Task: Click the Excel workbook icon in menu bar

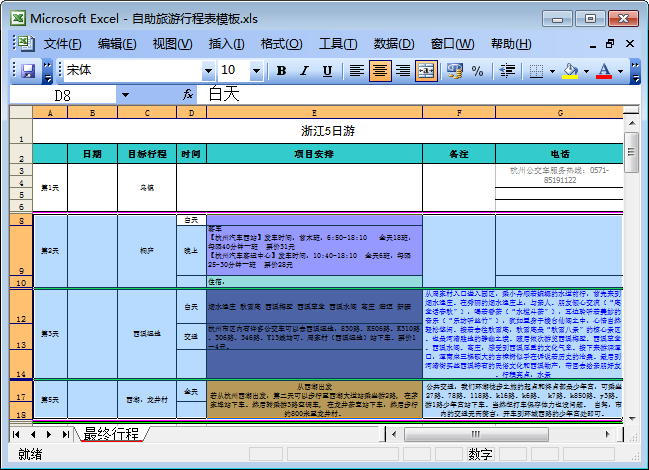Action: (x=26, y=43)
